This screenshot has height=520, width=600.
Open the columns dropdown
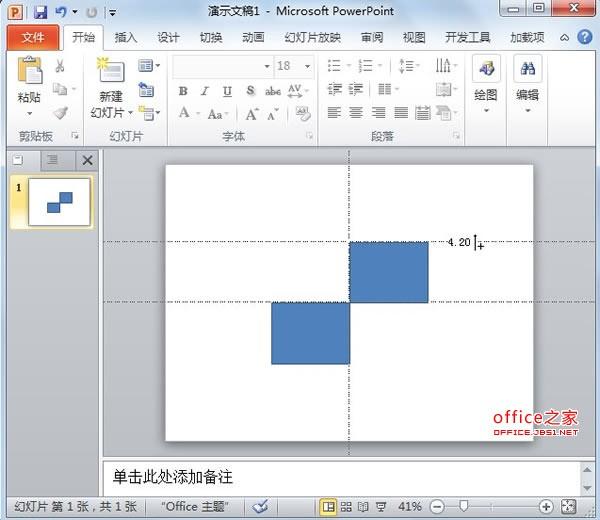388,90
